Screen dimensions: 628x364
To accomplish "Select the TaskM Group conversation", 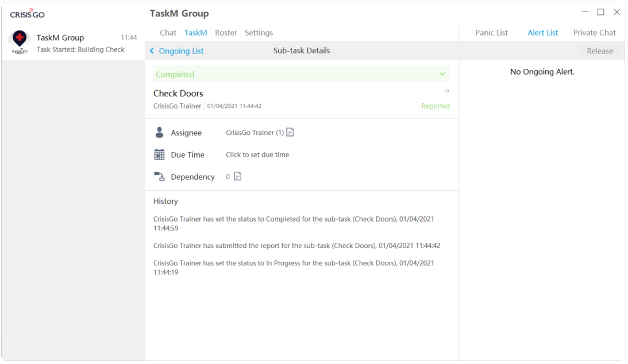I will pos(74,43).
